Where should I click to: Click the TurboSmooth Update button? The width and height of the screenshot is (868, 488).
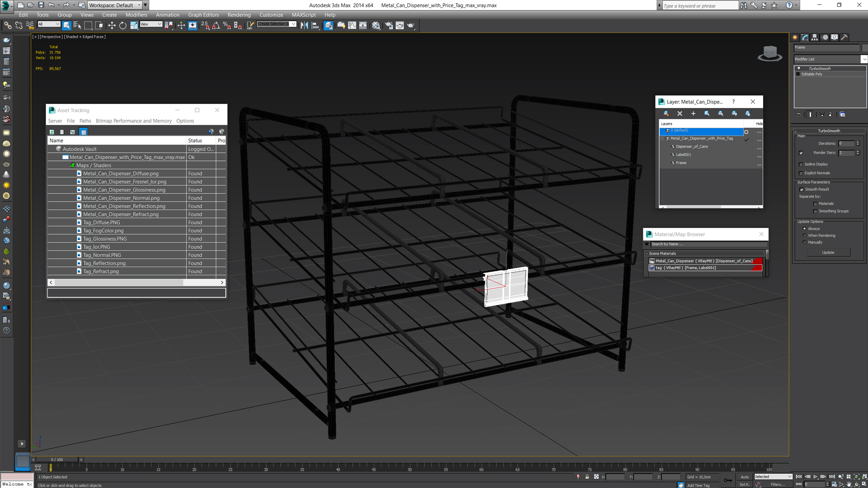828,253
